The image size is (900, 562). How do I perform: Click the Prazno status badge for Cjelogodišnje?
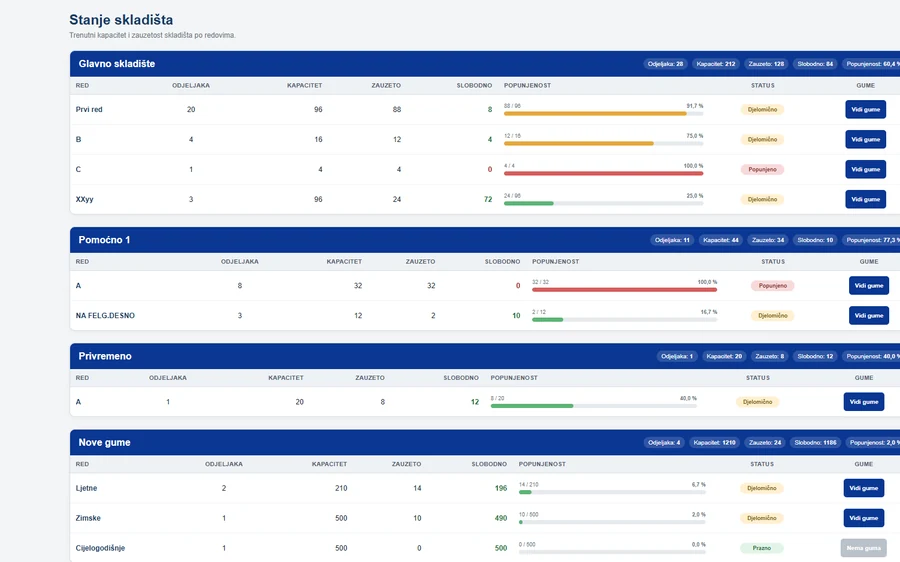(x=762, y=548)
